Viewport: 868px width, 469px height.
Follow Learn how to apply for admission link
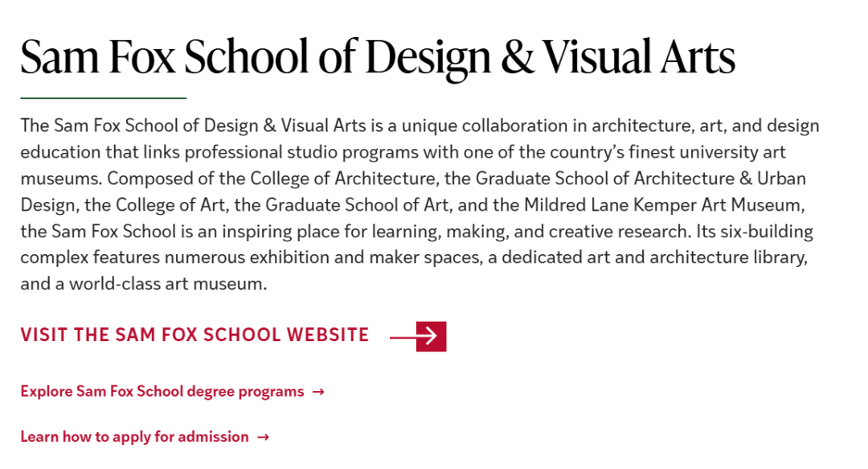pos(134,437)
